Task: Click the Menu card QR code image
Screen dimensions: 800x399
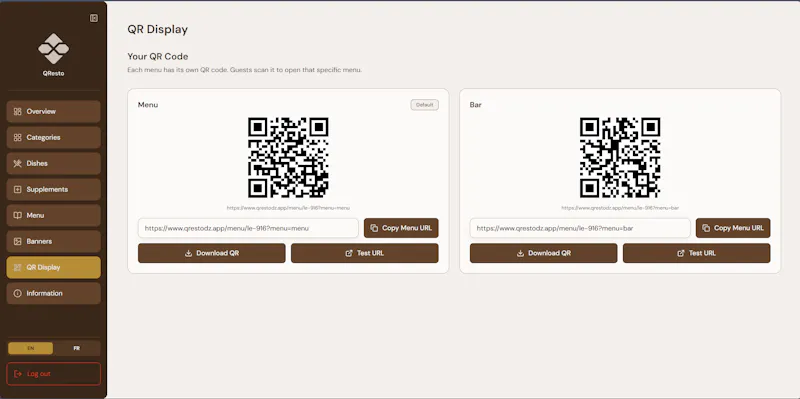Action: (288, 157)
